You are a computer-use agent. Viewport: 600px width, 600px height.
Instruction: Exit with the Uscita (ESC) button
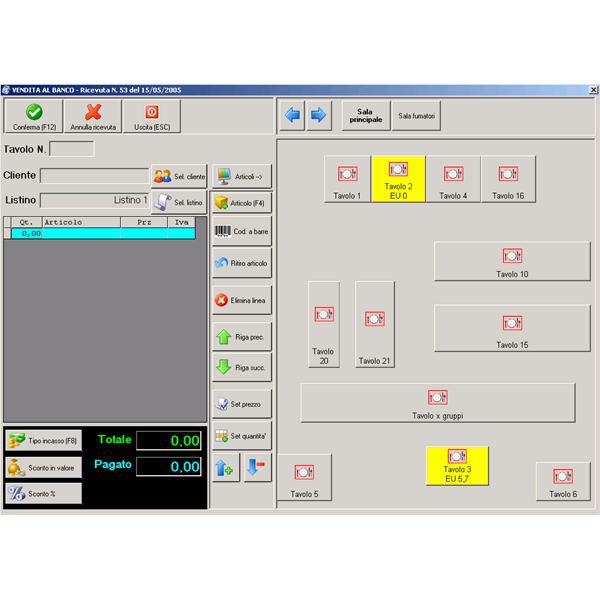coord(152,117)
